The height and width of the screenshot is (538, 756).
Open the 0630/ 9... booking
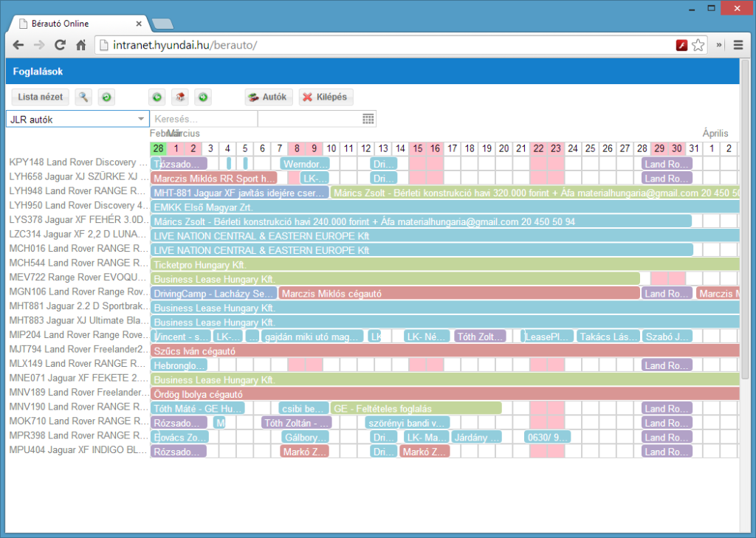[547, 438]
